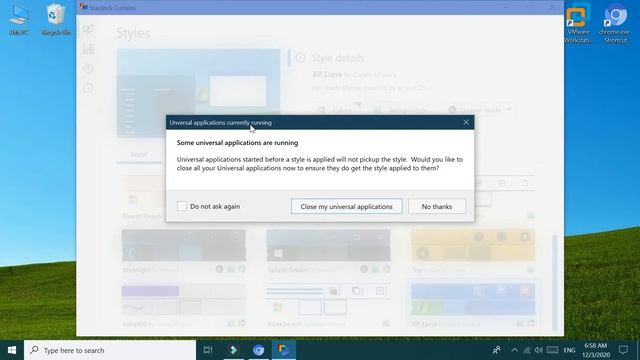Click the green arrow app icon on taskbar

(233, 350)
